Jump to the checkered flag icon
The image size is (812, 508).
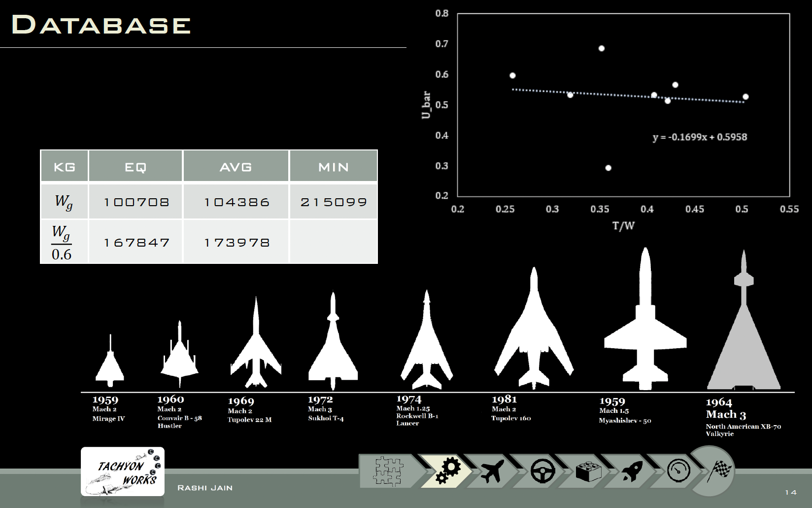[718, 471]
